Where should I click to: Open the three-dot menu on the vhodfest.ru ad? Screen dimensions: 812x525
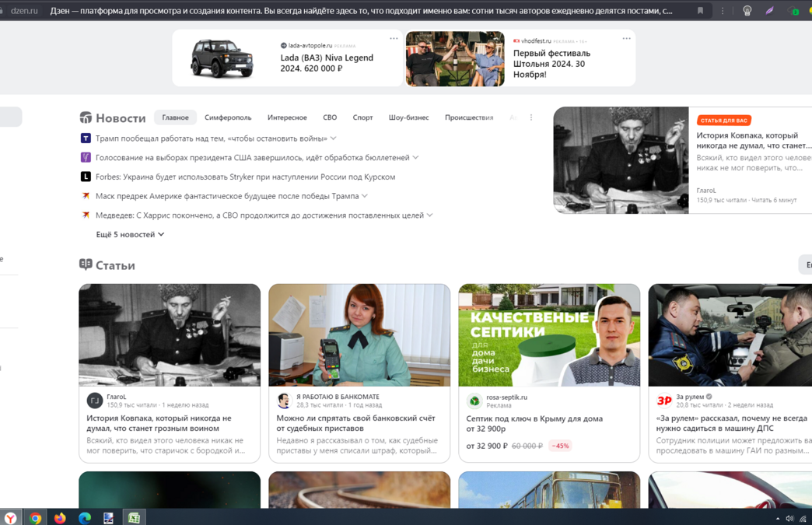pyautogui.click(x=626, y=38)
